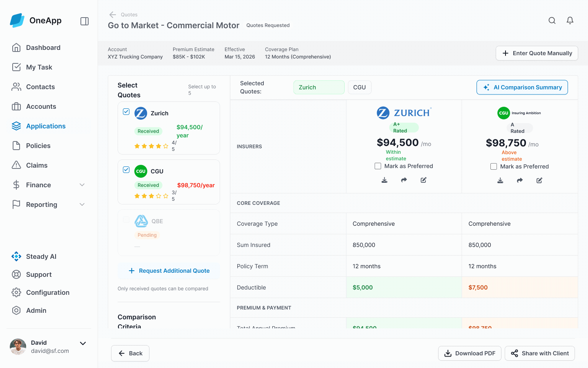This screenshot has height=368, width=588.
Task: Download the Zurich quote icon
Action: click(x=384, y=180)
